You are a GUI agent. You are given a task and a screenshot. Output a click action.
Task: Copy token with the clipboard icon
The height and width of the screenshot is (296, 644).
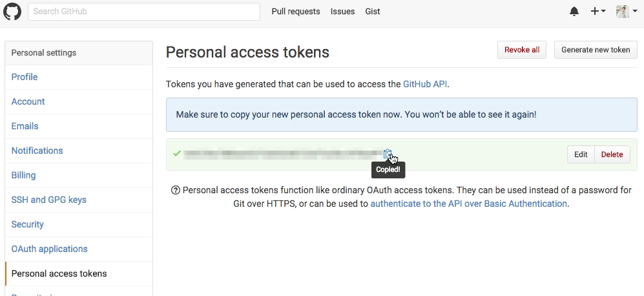pos(388,154)
